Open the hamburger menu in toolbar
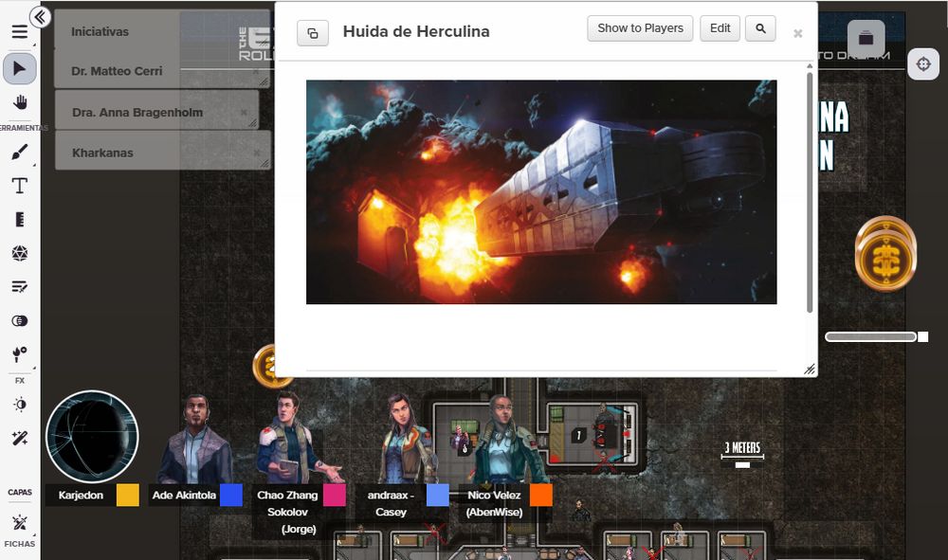 point(19,31)
